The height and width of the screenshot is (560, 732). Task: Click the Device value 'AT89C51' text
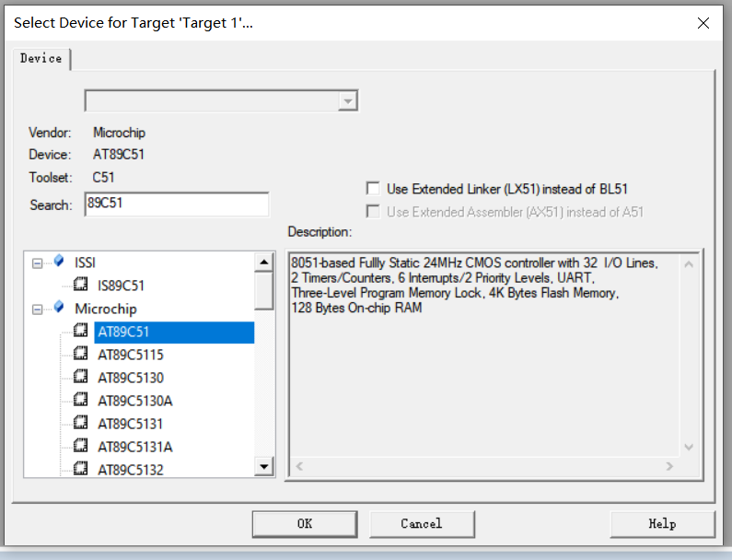119,155
